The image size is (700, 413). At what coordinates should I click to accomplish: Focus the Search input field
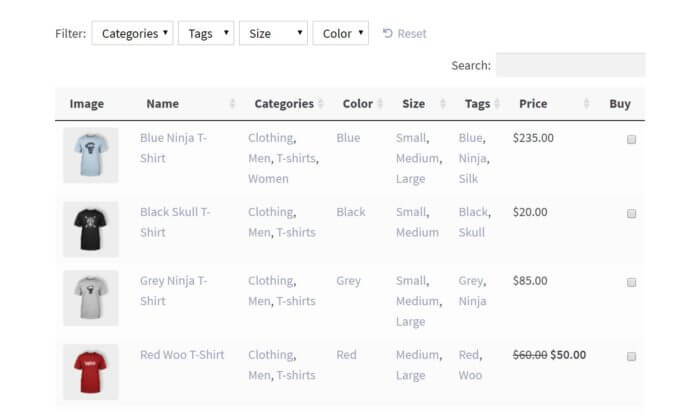[x=571, y=65]
